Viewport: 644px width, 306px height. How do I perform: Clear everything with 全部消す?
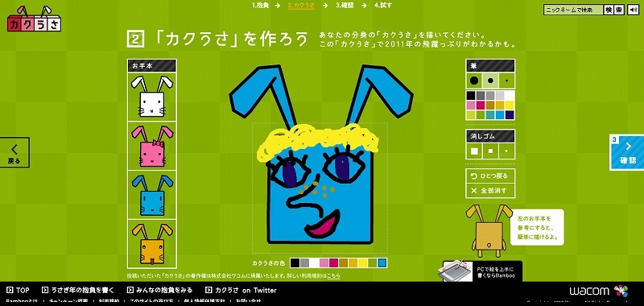click(490, 191)
